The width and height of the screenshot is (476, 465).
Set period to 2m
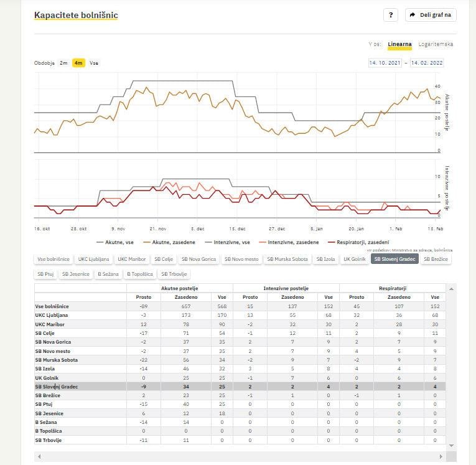(x=63, y=63)
